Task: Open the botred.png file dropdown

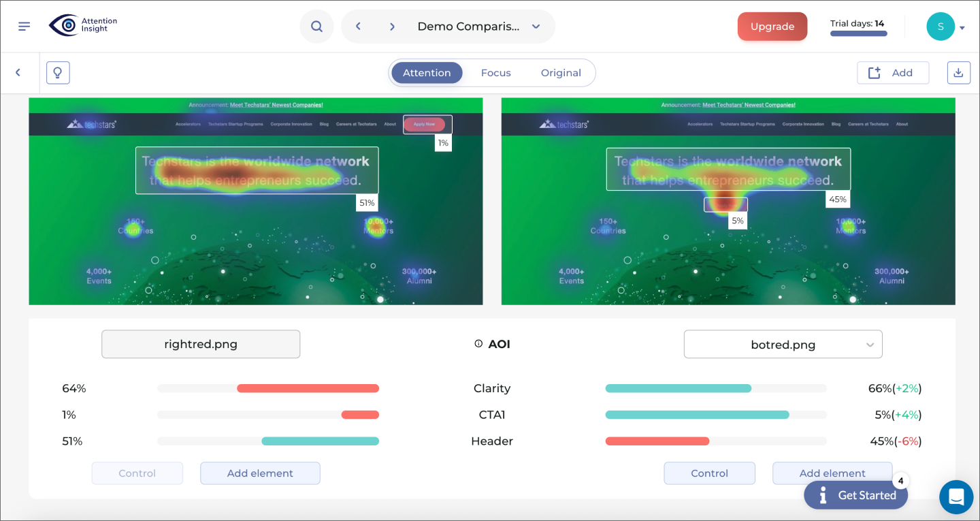Action: point(782,344)
